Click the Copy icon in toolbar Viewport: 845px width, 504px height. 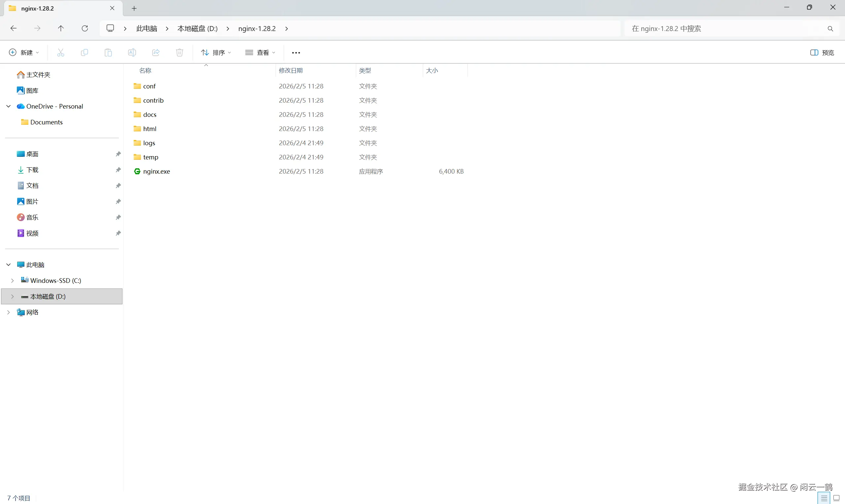click(84, 52)
